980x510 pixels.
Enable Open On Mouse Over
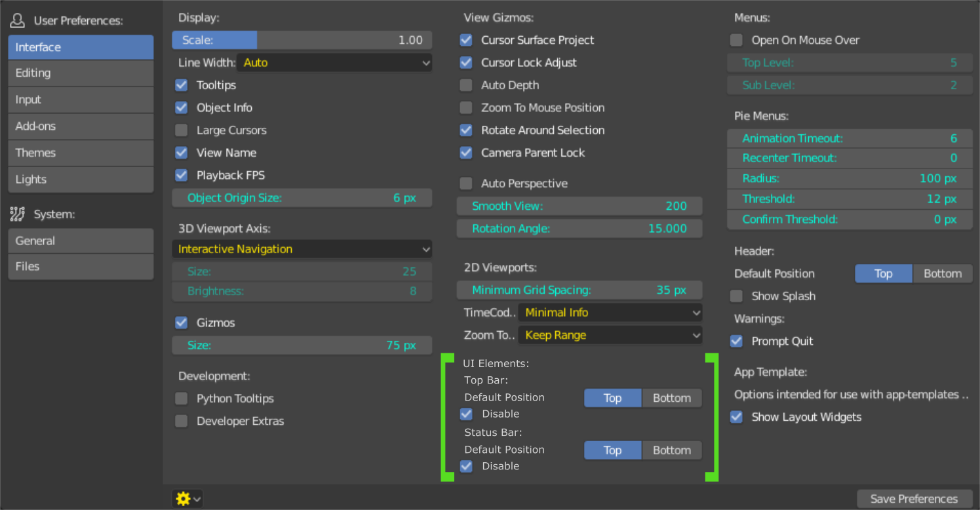pyautogui.click(x=737, y=40)
